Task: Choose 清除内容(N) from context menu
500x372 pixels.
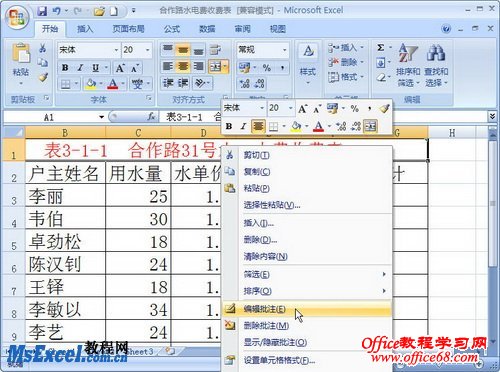Action: 307,256
